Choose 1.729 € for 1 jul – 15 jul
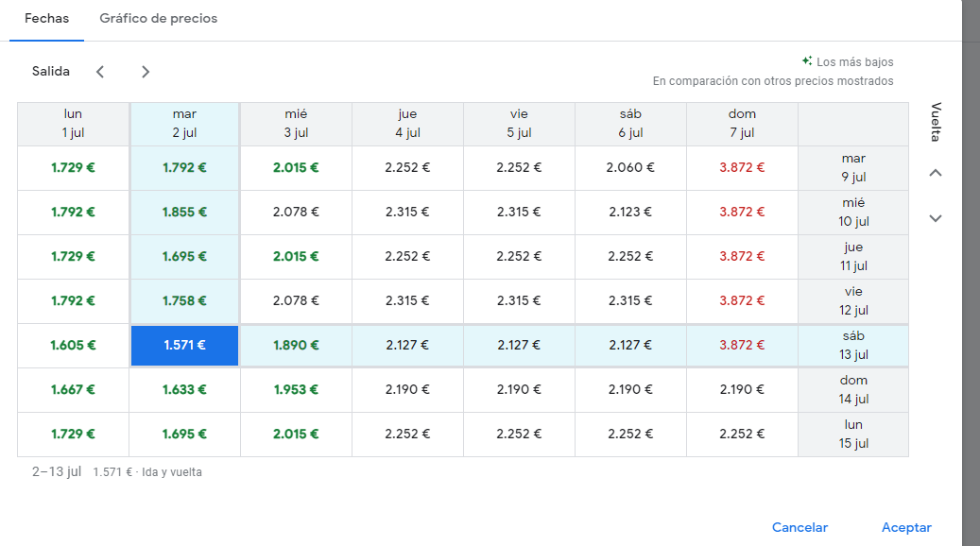 coord(73,435)
